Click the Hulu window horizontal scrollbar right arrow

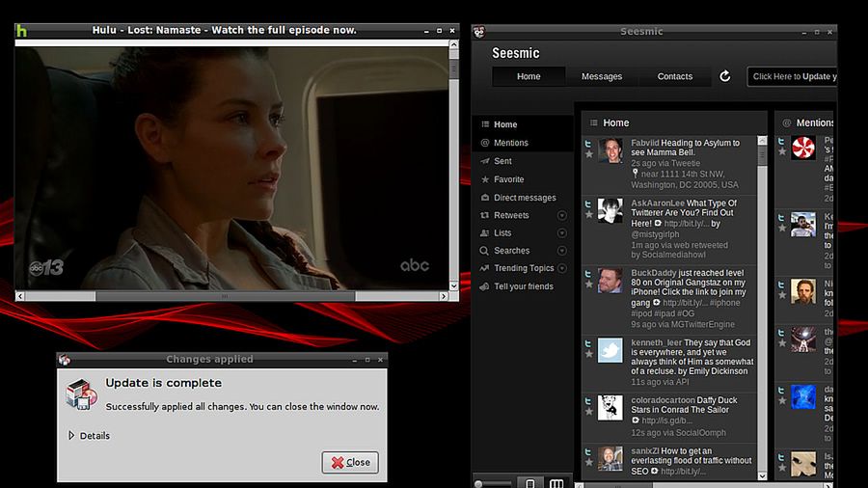pyautogui.click(x=444, y=297)
